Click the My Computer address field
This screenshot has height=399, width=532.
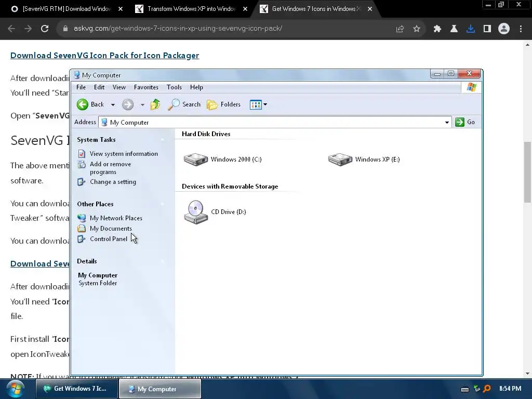point(275,122)
